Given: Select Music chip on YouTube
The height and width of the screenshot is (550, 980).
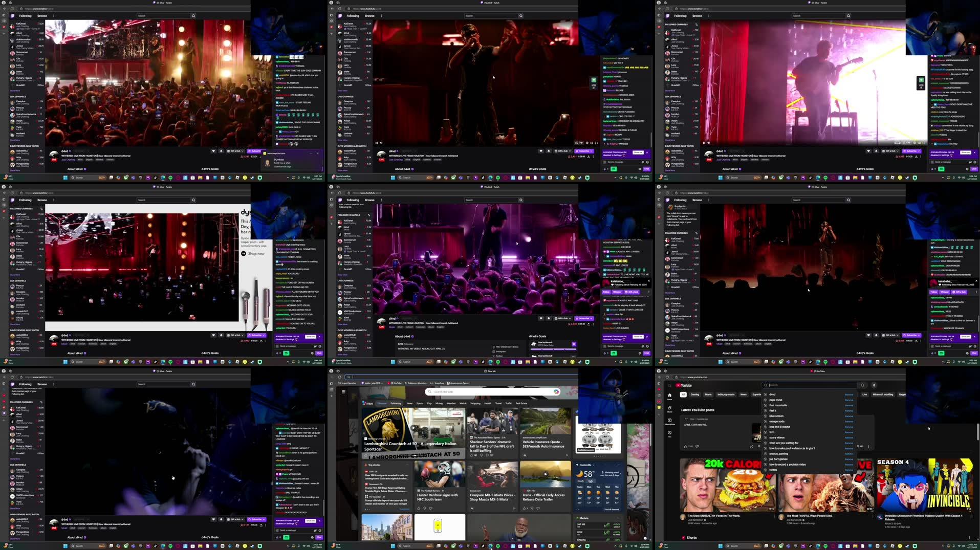Looking at the screenshot, I should click(708, 394).
